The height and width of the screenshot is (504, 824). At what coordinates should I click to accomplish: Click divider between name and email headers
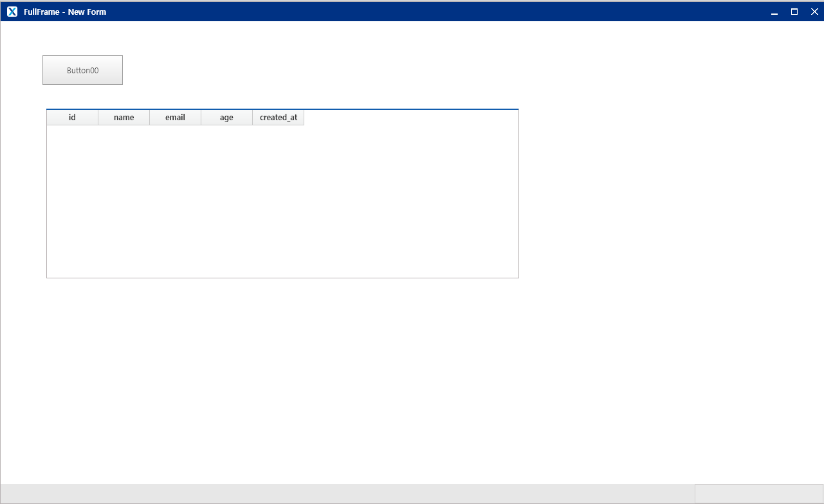tap(149, 118)
